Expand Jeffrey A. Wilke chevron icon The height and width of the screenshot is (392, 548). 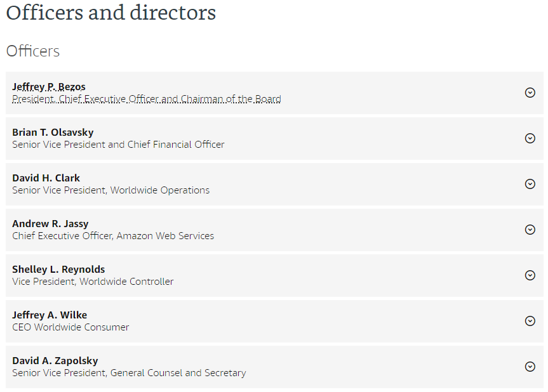(x=530, y=321)
